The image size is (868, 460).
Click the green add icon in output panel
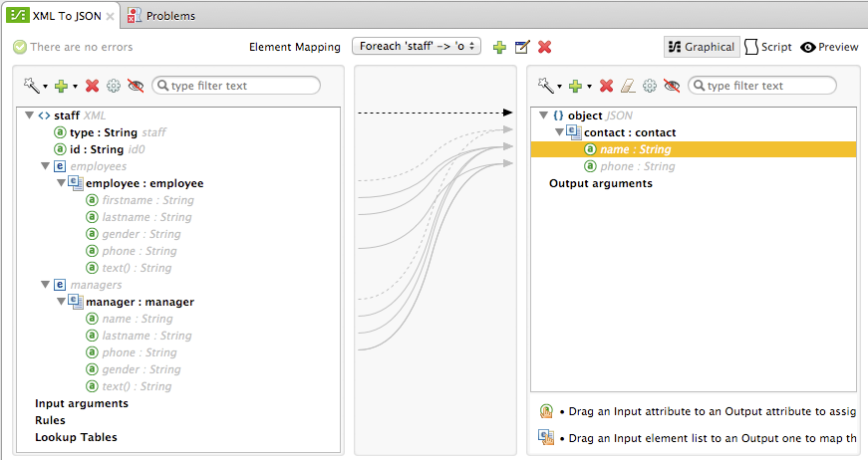point(575,87)
